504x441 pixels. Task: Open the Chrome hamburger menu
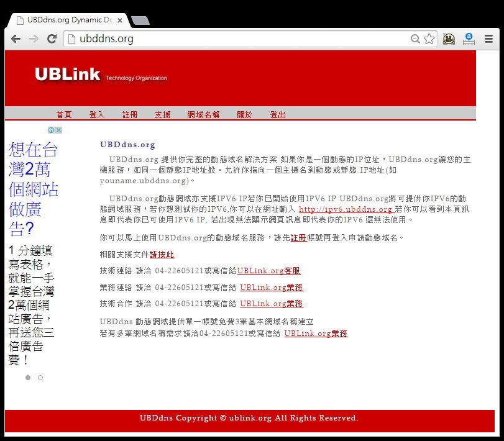pyautogui.click(x=488, y=39)
